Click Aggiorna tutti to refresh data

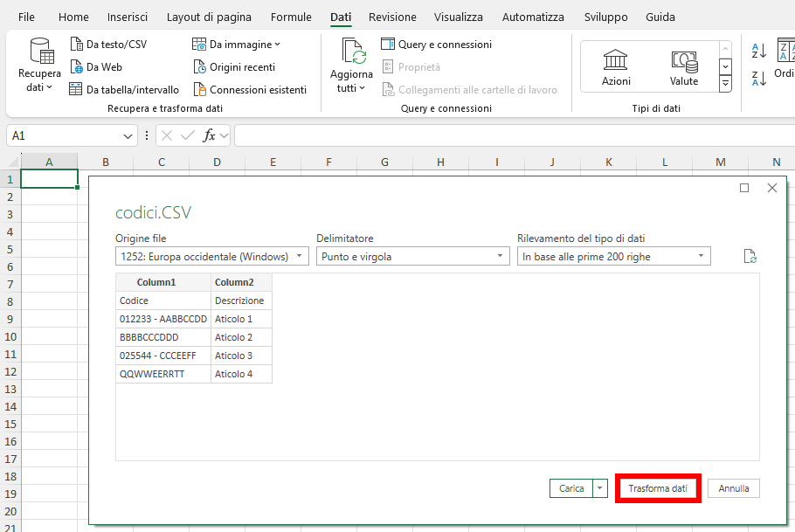[351, 66]
